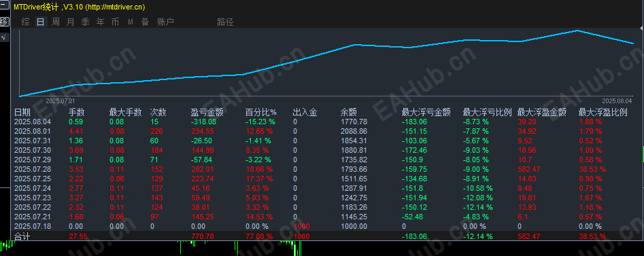Click the -52.48 floating loss value
644x256 pixels.
coord(413,217)
